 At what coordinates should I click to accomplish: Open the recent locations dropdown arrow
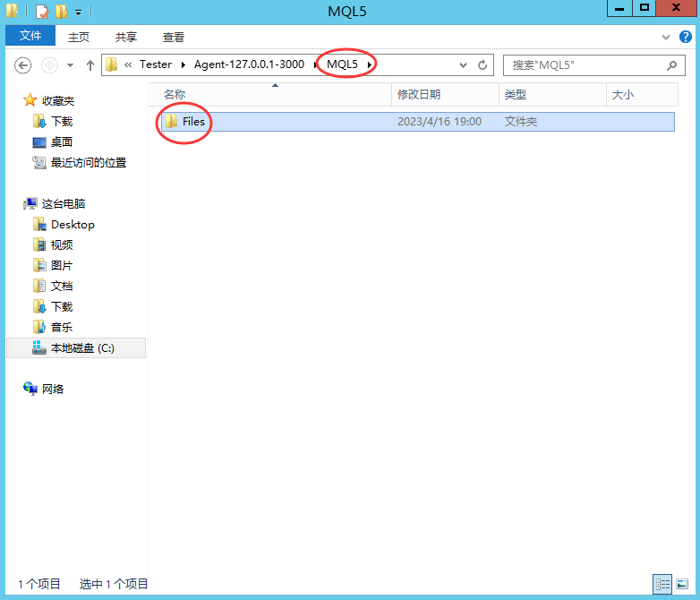point(70,65)
